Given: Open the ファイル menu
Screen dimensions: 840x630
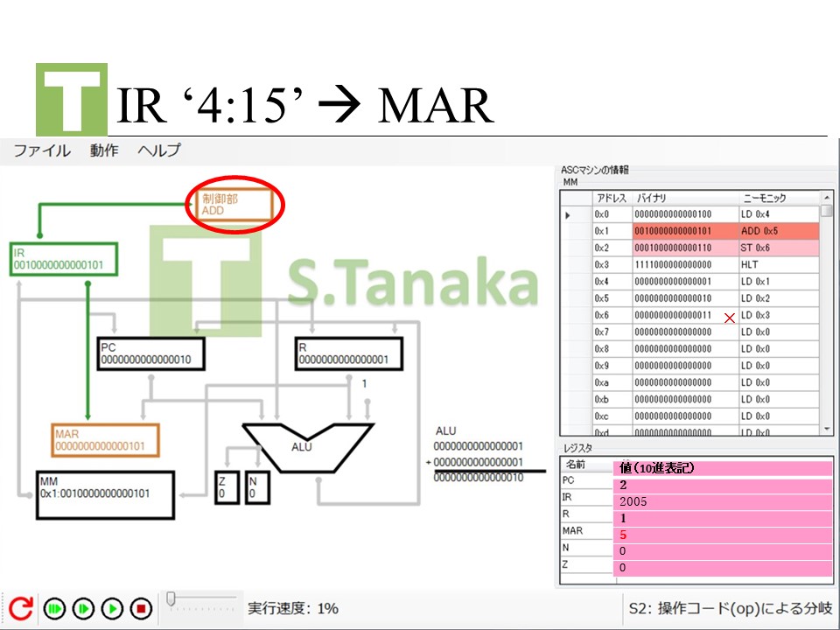Looking at the screenshot, I should [42, 150].
